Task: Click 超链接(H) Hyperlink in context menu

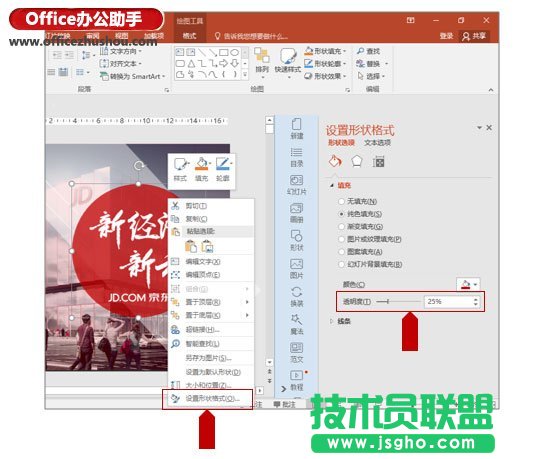Action: 211,330
